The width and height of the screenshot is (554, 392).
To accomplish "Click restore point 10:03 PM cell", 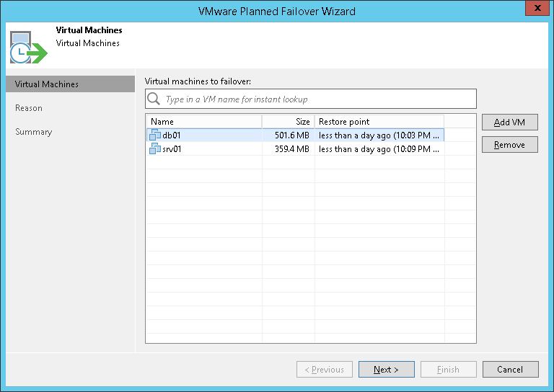I will 379,135.
